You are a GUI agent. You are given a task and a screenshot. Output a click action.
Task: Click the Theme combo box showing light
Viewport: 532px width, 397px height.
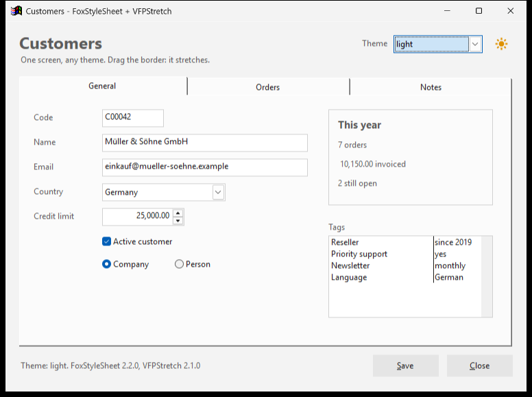tap(437, 44)
